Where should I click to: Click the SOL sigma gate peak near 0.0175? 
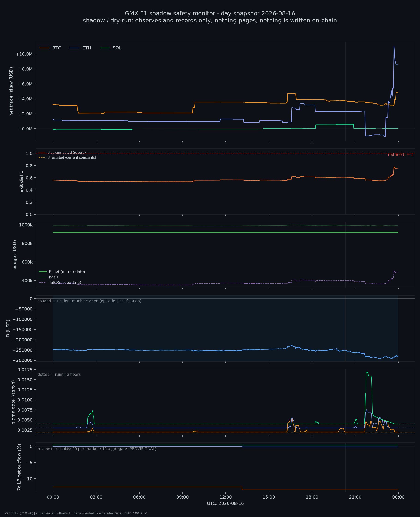(x=367, y=372)
